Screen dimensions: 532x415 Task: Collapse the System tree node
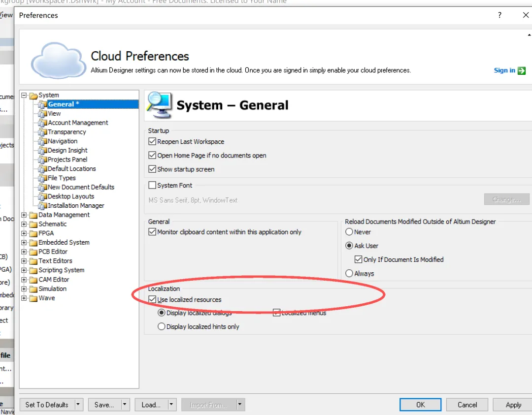(x=24, y=96)
